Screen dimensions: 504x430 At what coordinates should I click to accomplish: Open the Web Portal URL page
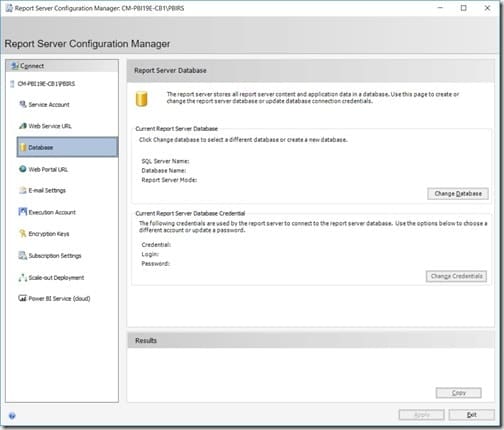tap(48, 169)
